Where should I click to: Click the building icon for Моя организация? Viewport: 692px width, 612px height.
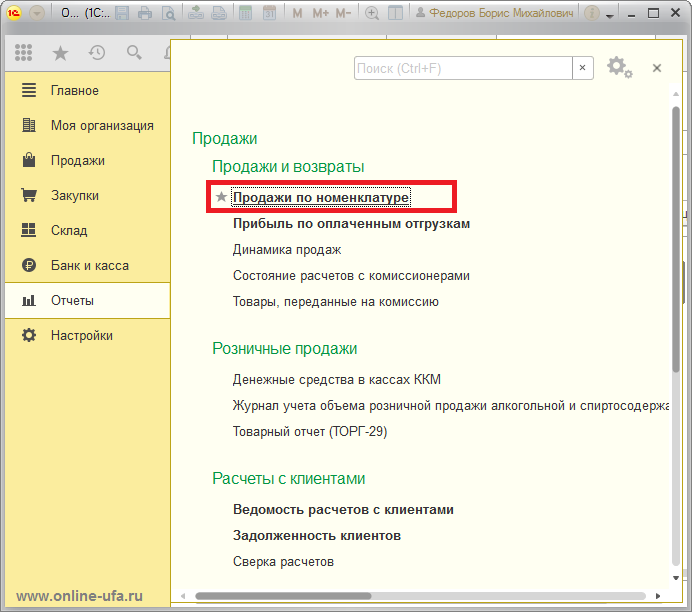[x=29, y=125]
